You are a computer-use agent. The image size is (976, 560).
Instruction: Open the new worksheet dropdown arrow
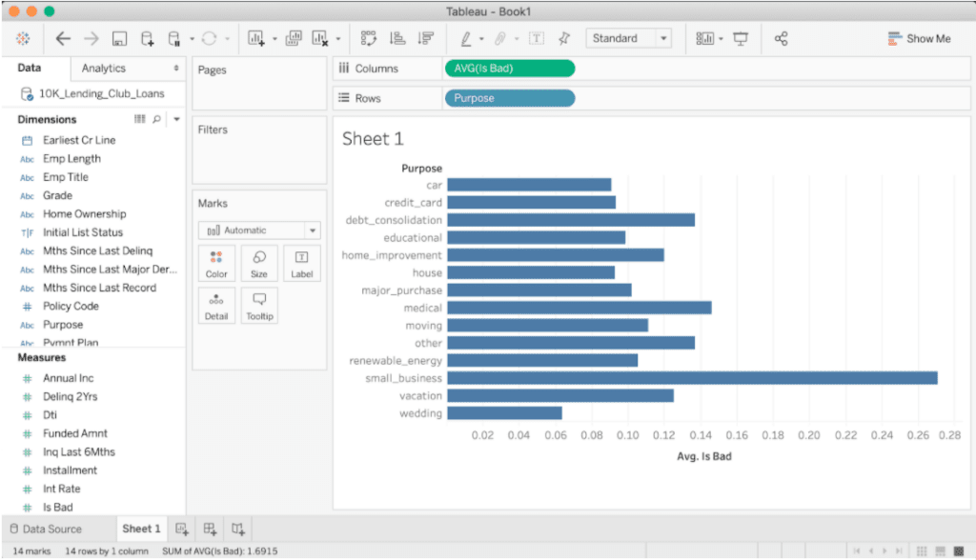tap(274, 39)
